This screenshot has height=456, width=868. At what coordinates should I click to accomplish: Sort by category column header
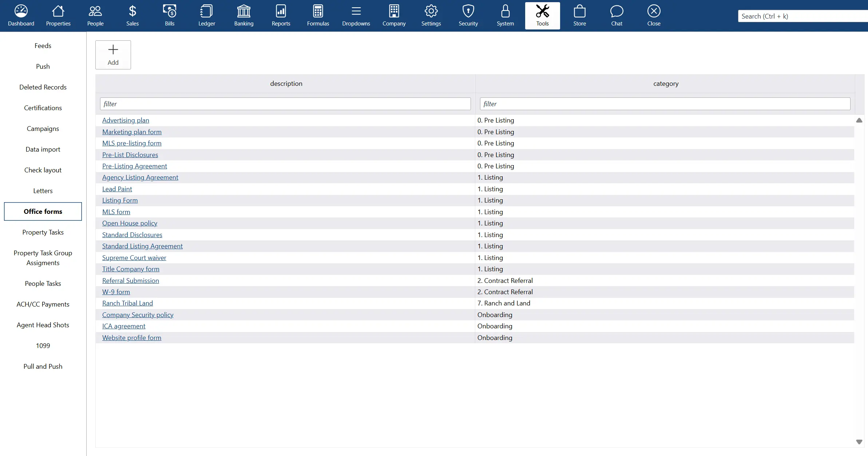(666, 84)
